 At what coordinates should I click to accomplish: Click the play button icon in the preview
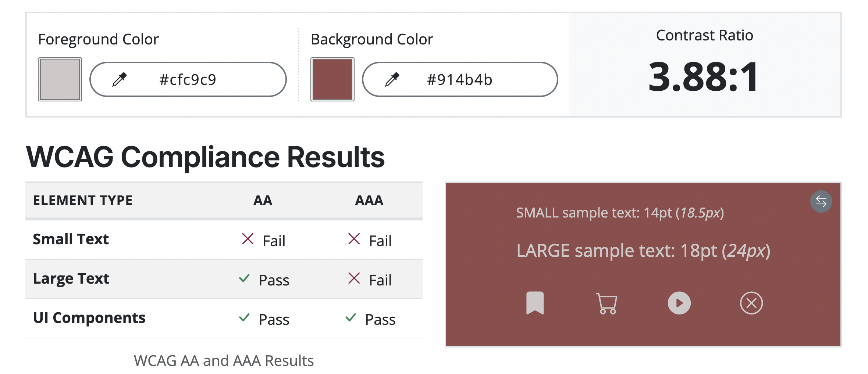679,303
